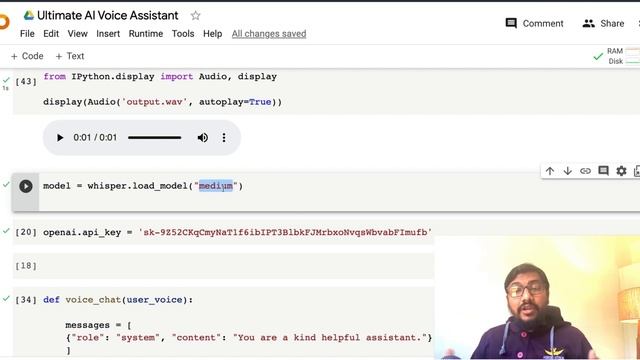Open the Edit menu
640x360 pixels.
coord(51,34)
